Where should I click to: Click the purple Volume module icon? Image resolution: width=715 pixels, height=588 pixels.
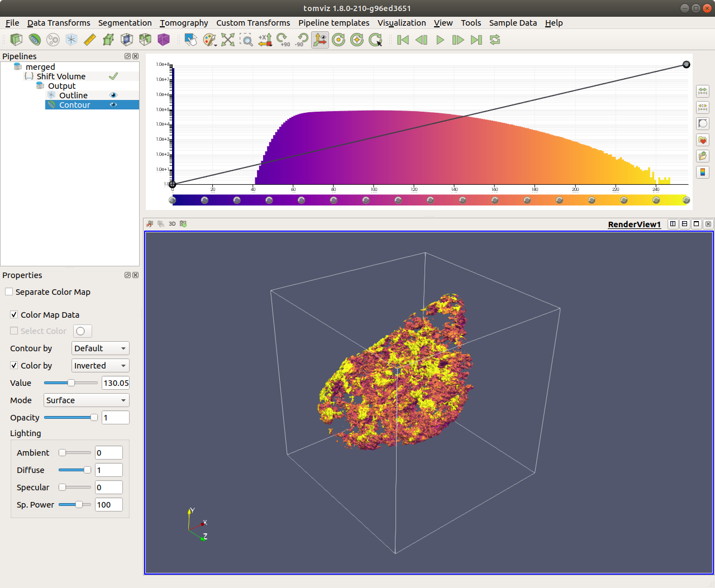tap(164, 40)
